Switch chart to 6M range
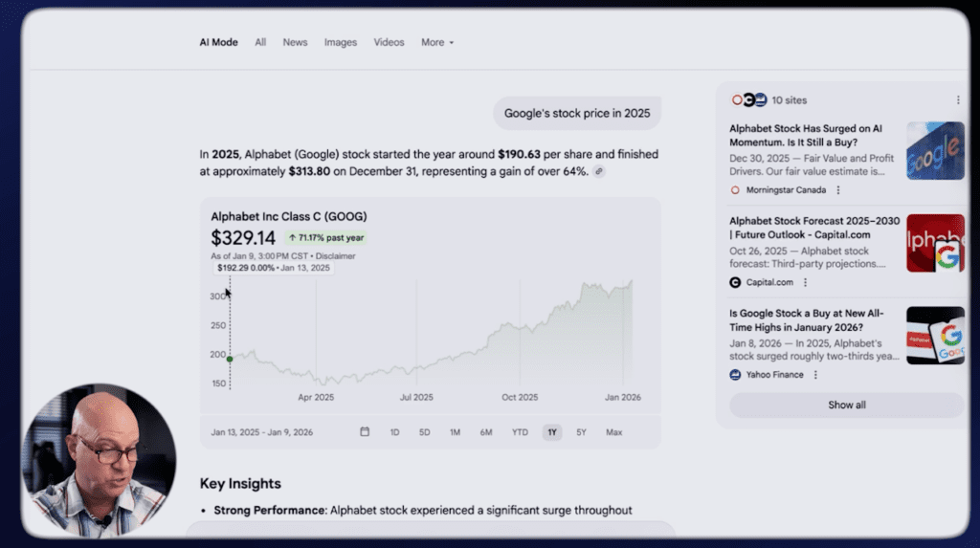This screenshot has height=548, width=980. [x=486, y=432]
